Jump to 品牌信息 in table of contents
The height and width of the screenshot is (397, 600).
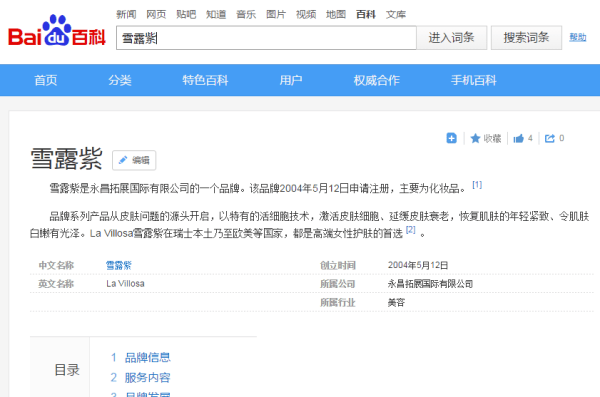pyautogui.click(x=147, y=358)
